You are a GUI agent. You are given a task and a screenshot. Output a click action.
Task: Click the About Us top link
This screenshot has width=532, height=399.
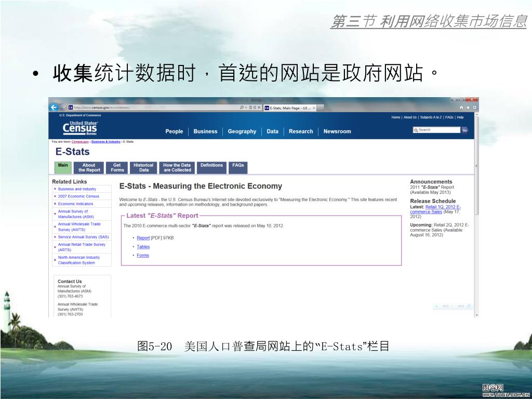coord(410,117)
